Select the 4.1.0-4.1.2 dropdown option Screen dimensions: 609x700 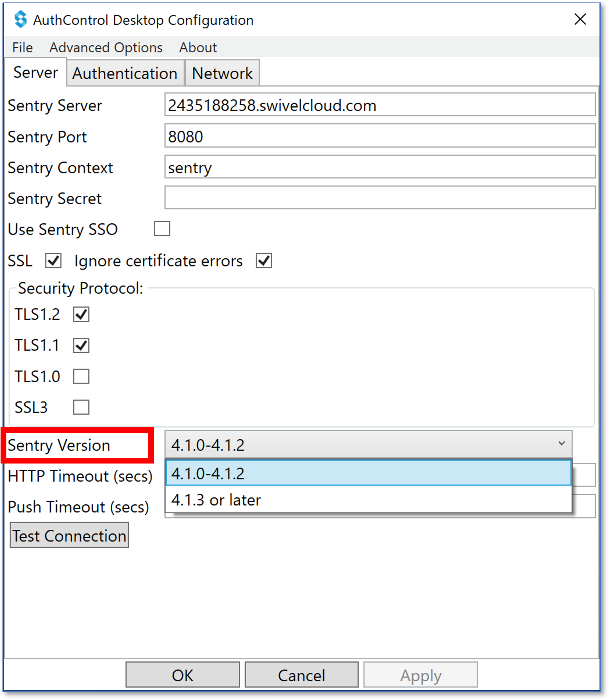tap(368, 473)
